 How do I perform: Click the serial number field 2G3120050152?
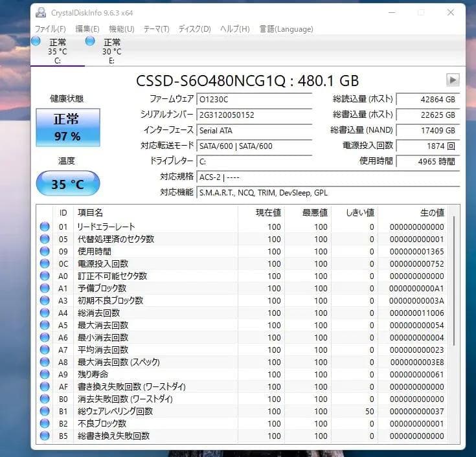click(x=254, y=115)
